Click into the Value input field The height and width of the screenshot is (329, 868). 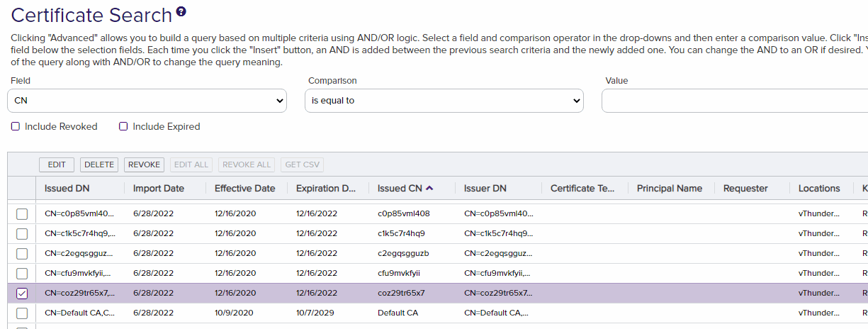734,101
